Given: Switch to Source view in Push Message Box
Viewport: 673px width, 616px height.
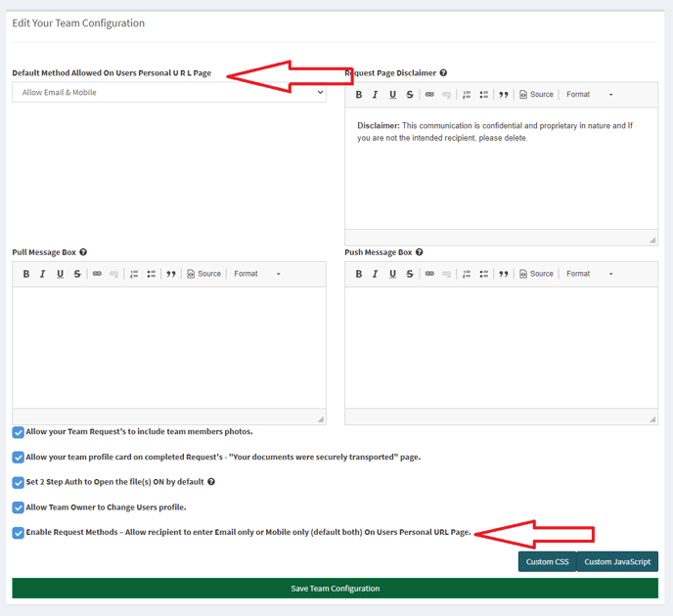Looking at the screenshot, I should [536, 274].
